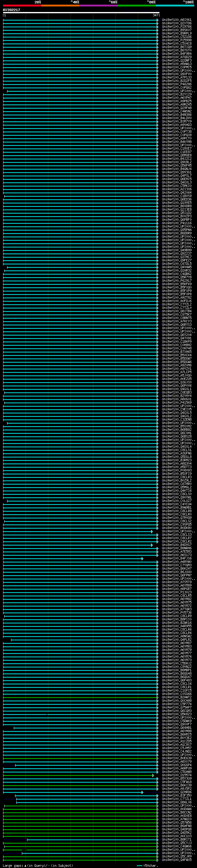Viewport: 197px width, 868px height.
Task: Select the UniRef100_B2WK16 label
Action: pyautogui.click(x=176, y=623)
